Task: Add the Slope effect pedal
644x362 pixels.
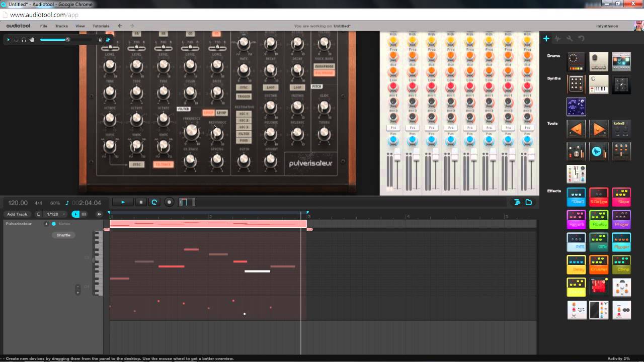Action: (621, 197)
